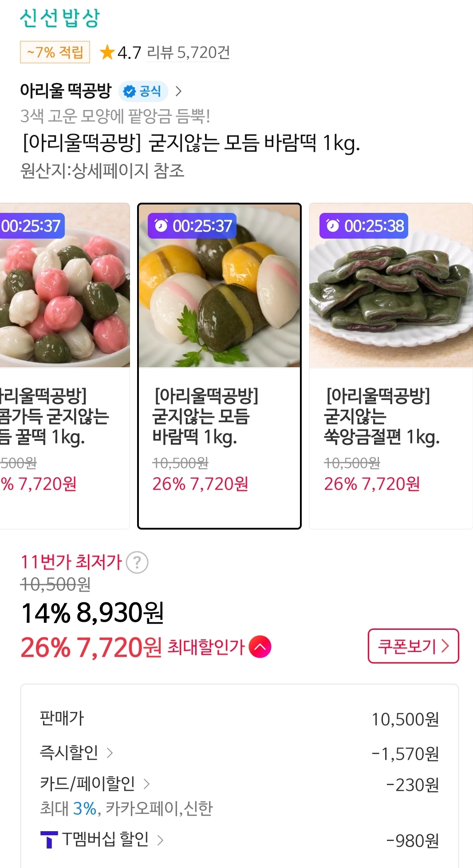Open the 신선밥상 category tab

click(60, 18)
